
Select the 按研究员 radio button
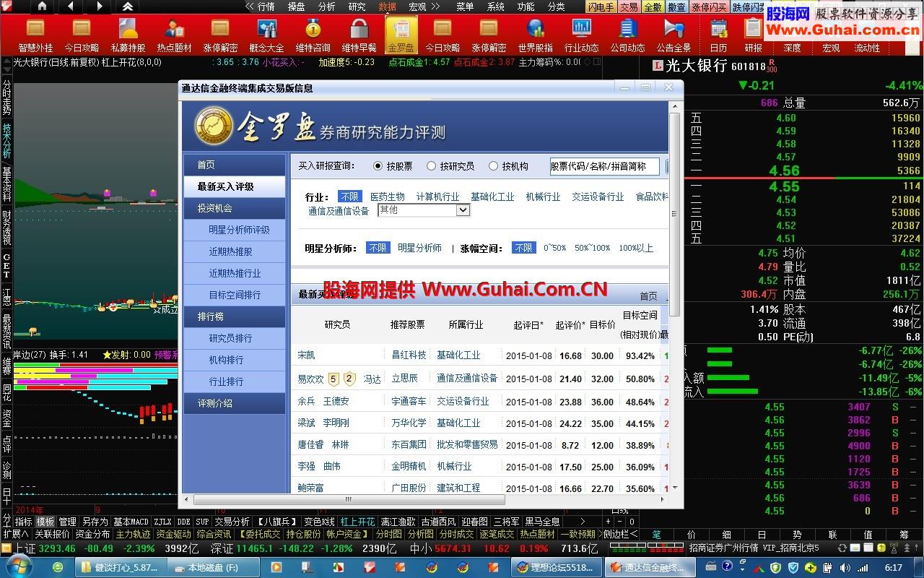click(432, 166)
